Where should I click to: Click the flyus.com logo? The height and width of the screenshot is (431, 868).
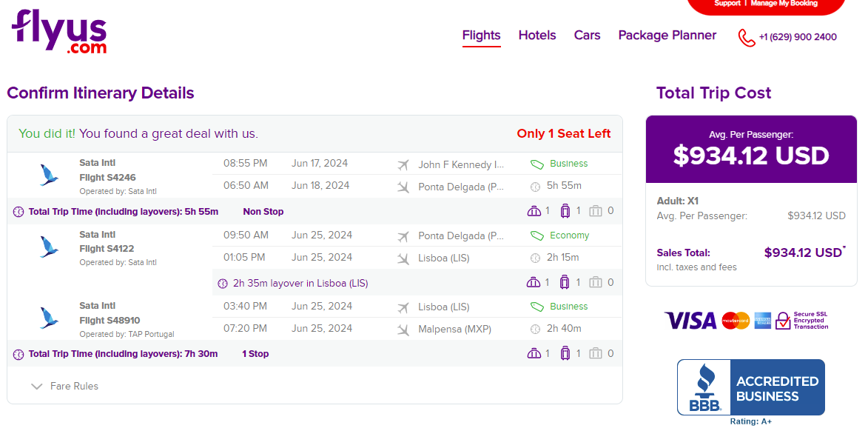(x=58, y=32)
